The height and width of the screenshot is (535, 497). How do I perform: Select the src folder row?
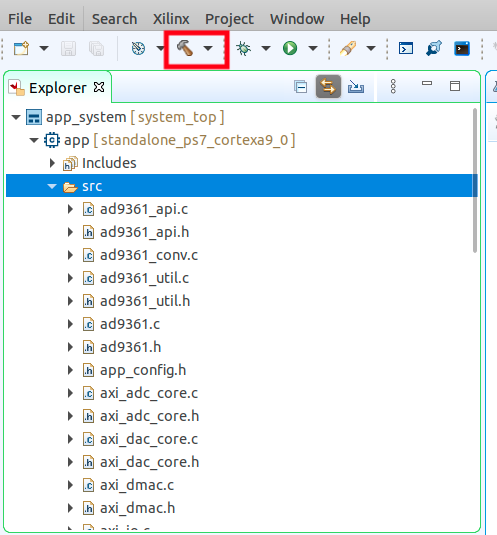pos(242,186)
